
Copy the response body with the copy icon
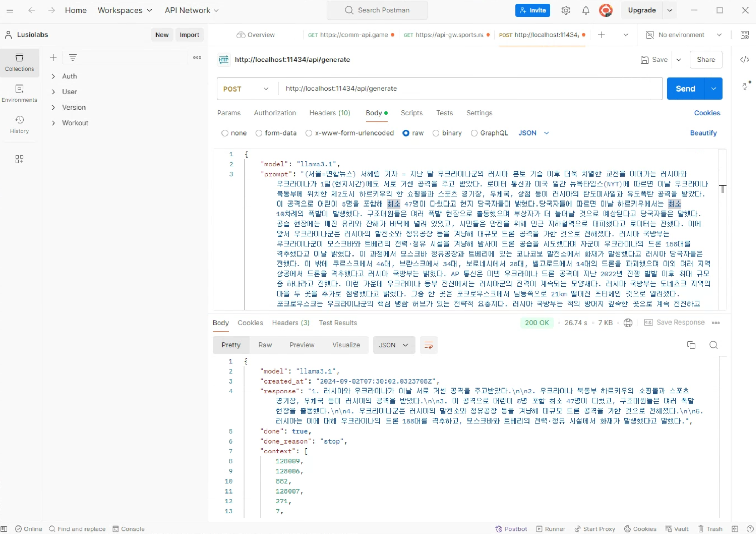(x=691, y=345)
